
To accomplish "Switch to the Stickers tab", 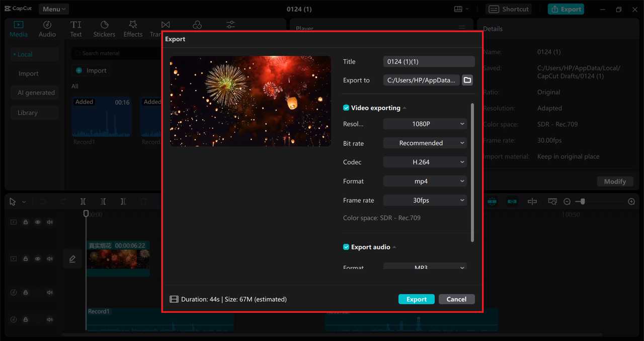I will [x=104, y=29].
